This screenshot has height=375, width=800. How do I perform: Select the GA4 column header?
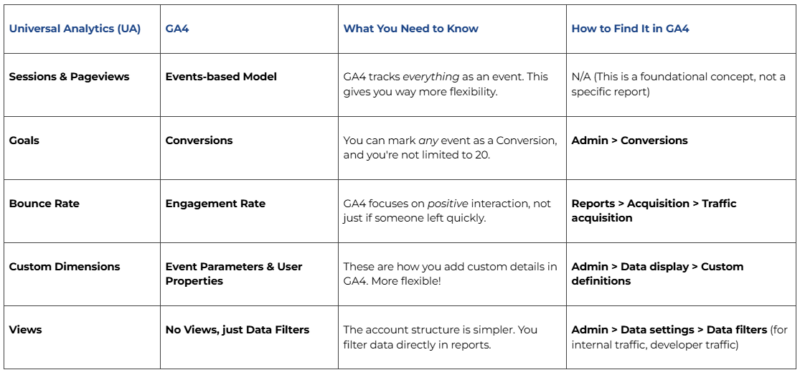(176, 29)
